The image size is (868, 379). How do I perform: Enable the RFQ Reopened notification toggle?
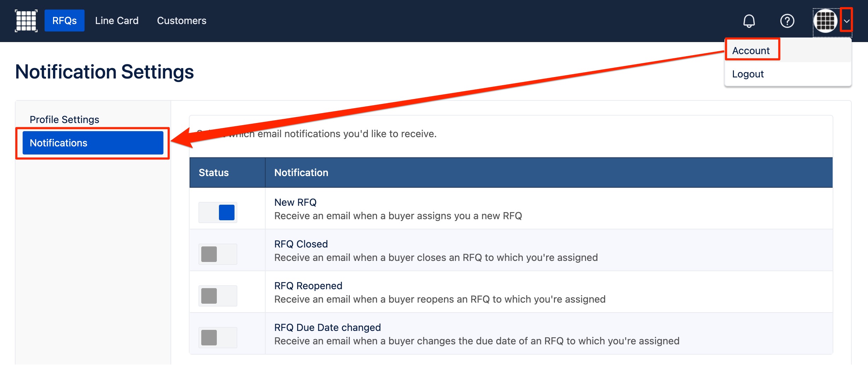point(218,296)
